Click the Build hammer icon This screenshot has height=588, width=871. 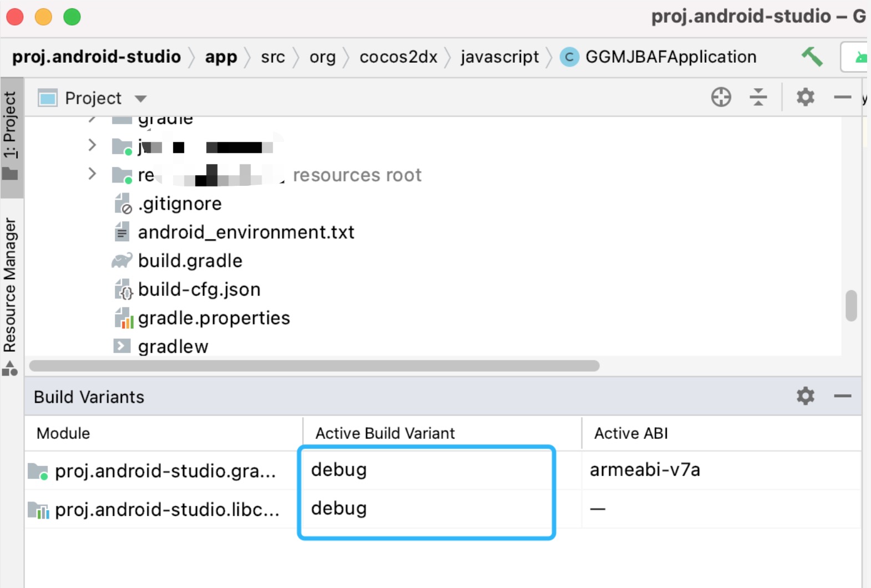click(x=812, y=56)
